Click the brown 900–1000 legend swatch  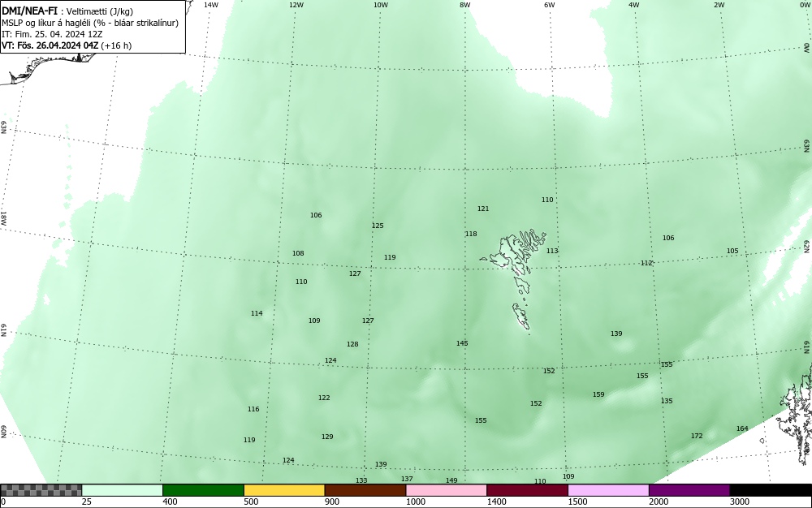pyautogui.click(x=365, y=490)
